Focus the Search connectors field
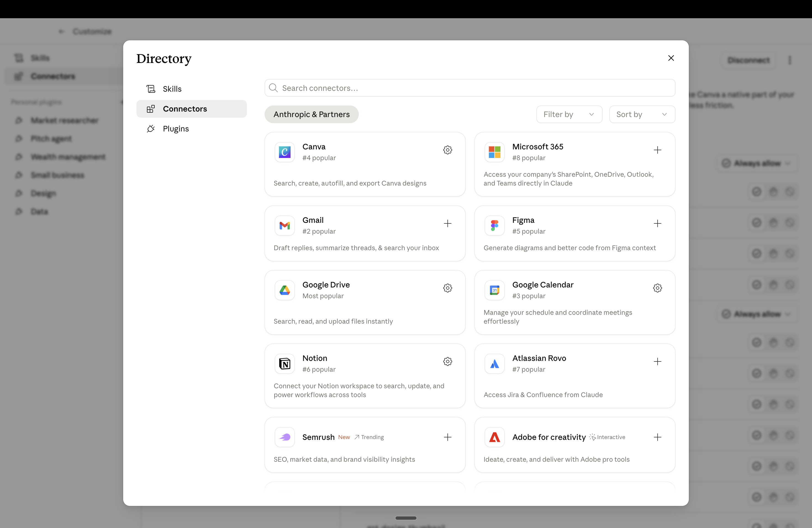Screen dimensions: 812x528 (470, 88)
